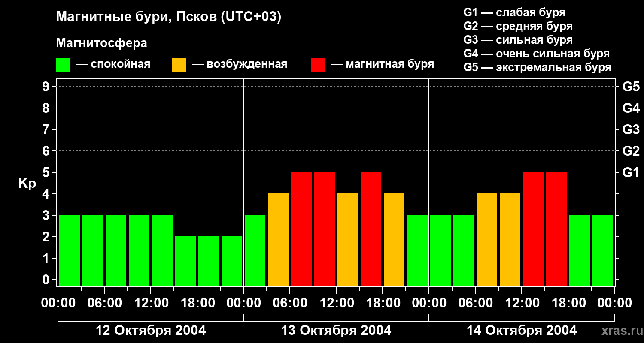Click the 12 October bar for 15:00–18:00
The height and width of the screenshot is (343, 644).
tap(185, 261)
